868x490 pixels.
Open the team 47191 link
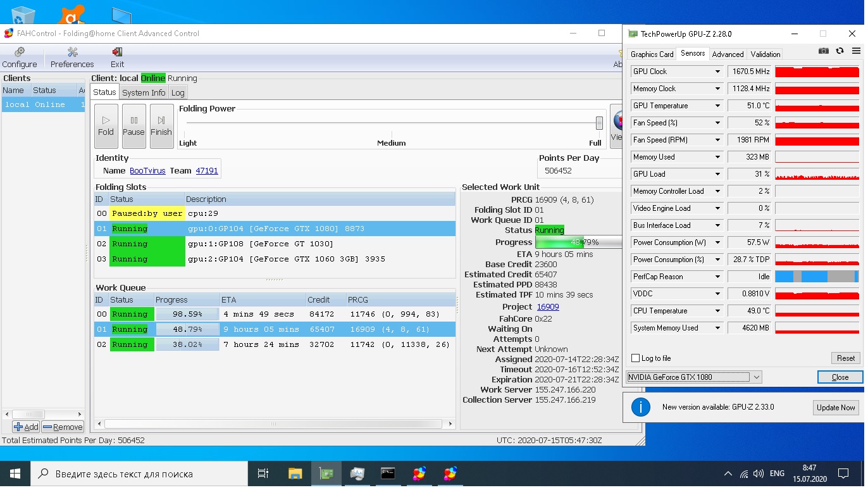[x=207, y=171]
